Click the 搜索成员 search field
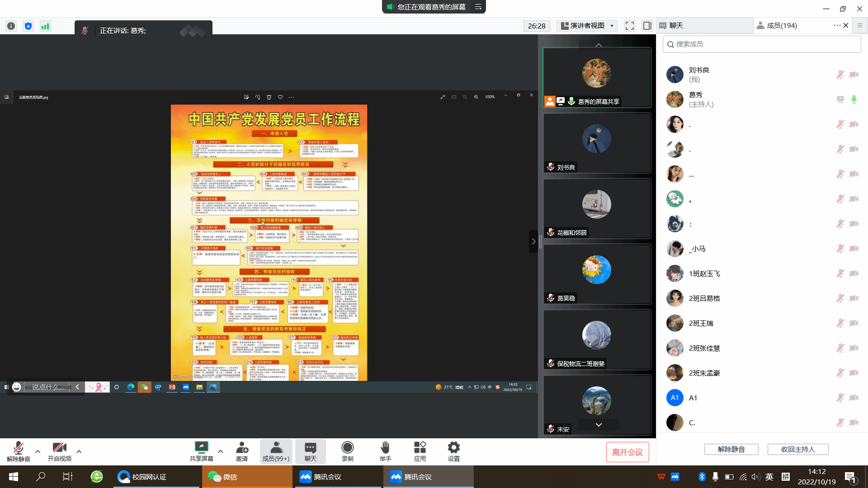This screenshot has height=488, width=868. pos(761,44)
